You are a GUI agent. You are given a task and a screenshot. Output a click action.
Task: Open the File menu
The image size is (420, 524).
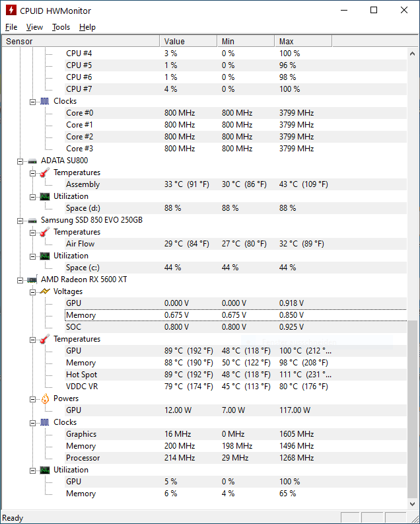11,27
